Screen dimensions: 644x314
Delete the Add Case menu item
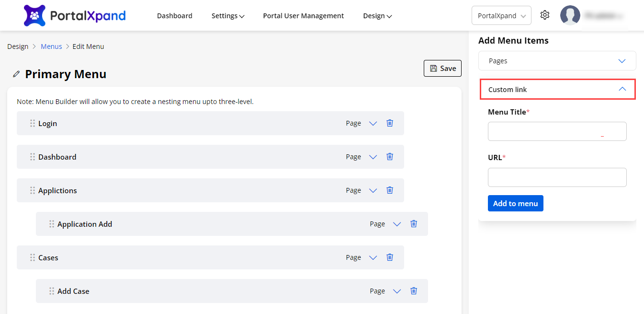tap(414, 291)
